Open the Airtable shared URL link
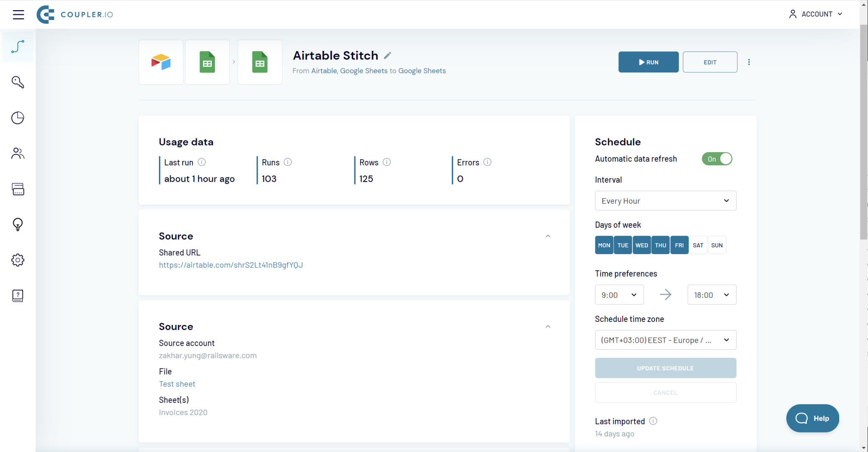 click(x=231, y=265)
